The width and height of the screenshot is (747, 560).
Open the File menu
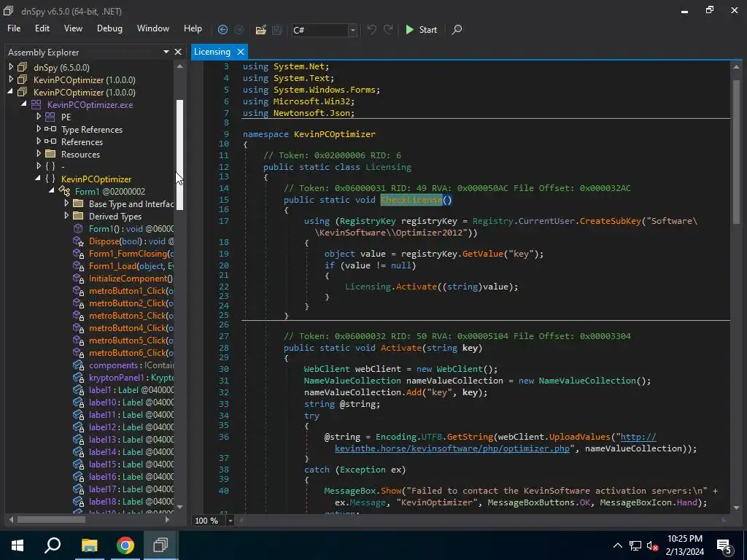pos(14,28)
